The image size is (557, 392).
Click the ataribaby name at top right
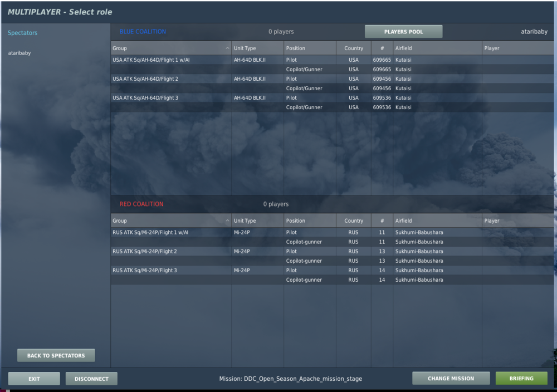[534, 32]
